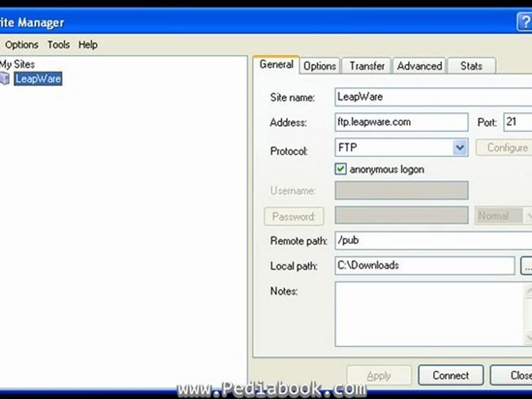Switch to the Transfer tab

click(x=367, y=66)
